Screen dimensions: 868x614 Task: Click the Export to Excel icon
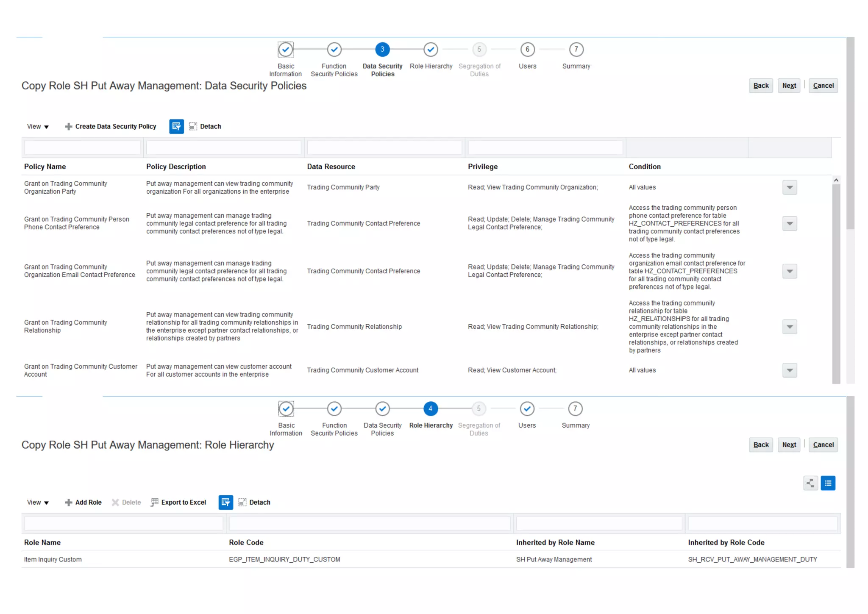pos(155,502)
